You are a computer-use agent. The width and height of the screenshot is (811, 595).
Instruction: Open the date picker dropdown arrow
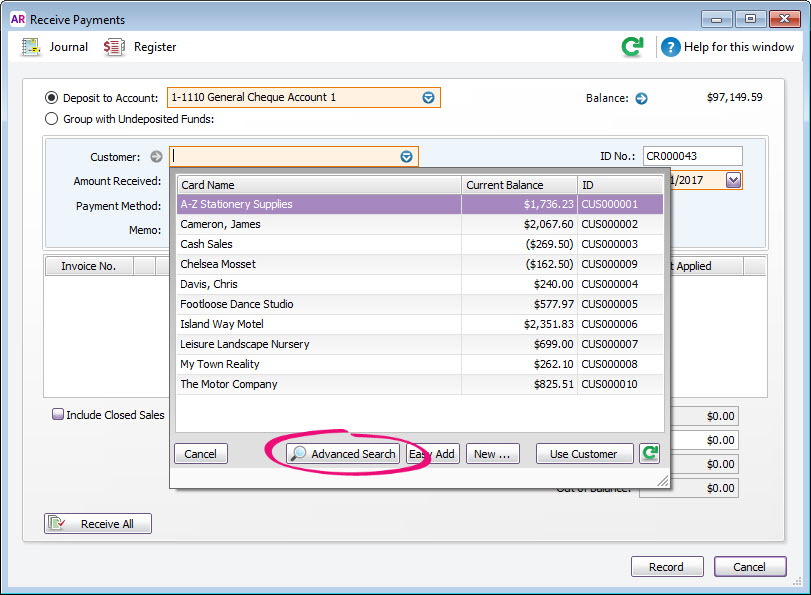click(733, 180)
